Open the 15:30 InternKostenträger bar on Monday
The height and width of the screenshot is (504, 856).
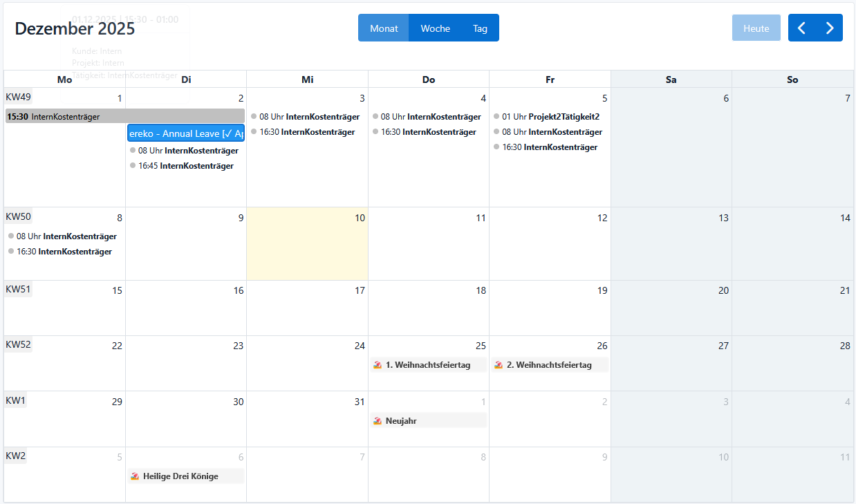pyautogui.click(x=124, y=117)
